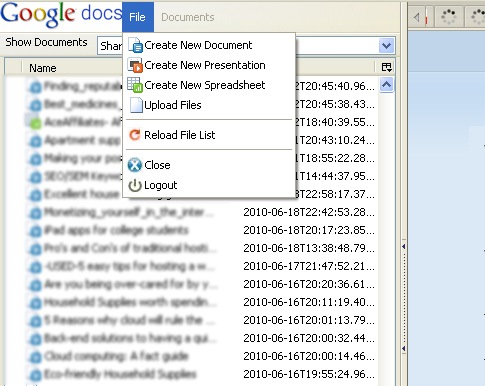The height and width of the screenshot is (386, 485).
Task: Select the date cell 2010-06-17T21:47:52.21...
Action: click(309, 266)
